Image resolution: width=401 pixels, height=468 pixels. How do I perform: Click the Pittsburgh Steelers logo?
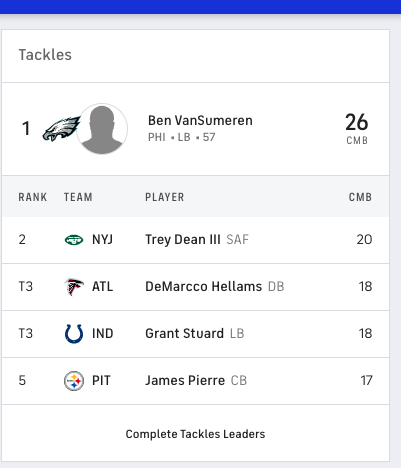(x=74, y=381)
